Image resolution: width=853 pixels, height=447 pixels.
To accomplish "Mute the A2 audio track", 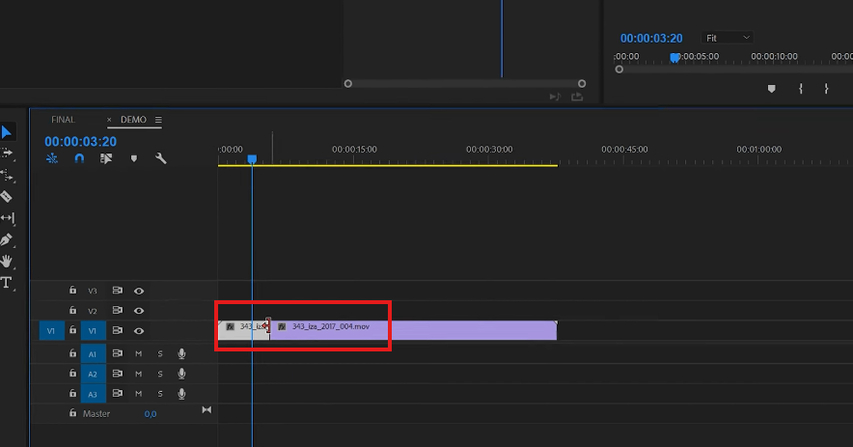I will pyautogui.click(x=138, y=374).
